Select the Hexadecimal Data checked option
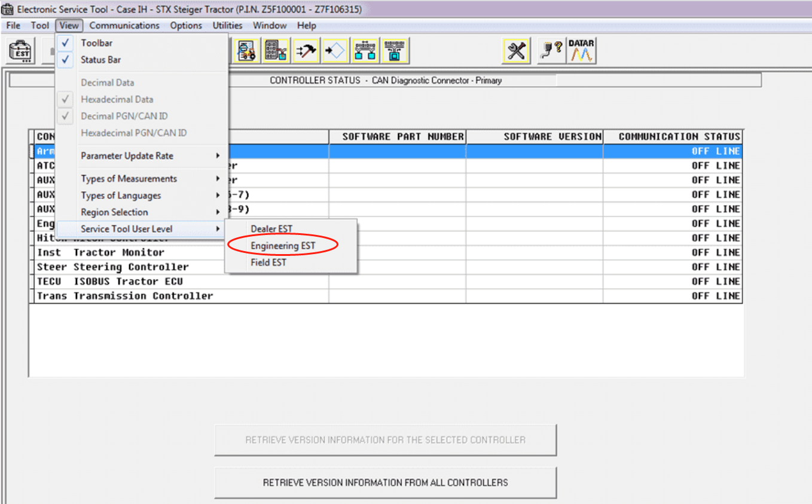812x504 pixels. 142,99
